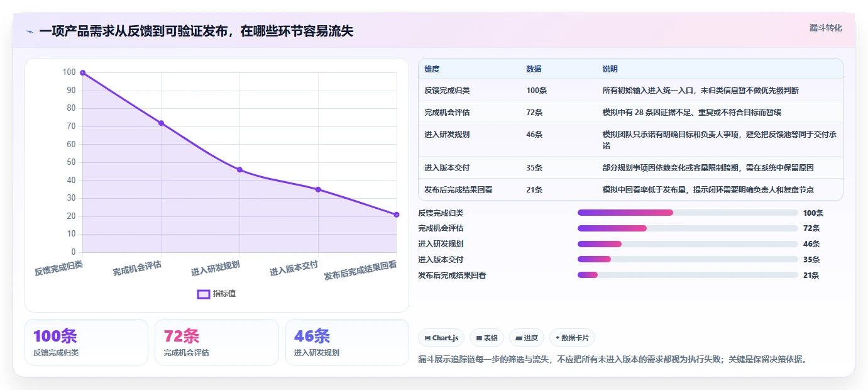Screen dimensions: 868x390
Task: Click the 进入版本交付 progress bar
Action: click(x=688, y=259)
